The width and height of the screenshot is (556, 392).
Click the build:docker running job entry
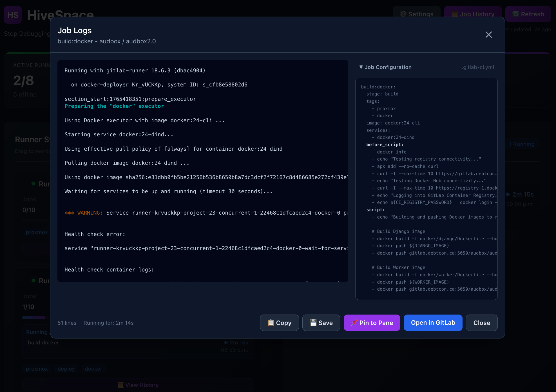pos(43,342)
